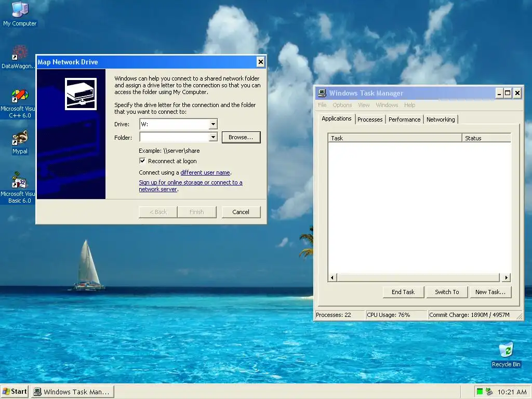Image resolution: width=532 pixels, height=399 pixels.
Task: Sort by the Task column header
Action: pos(395,138)
